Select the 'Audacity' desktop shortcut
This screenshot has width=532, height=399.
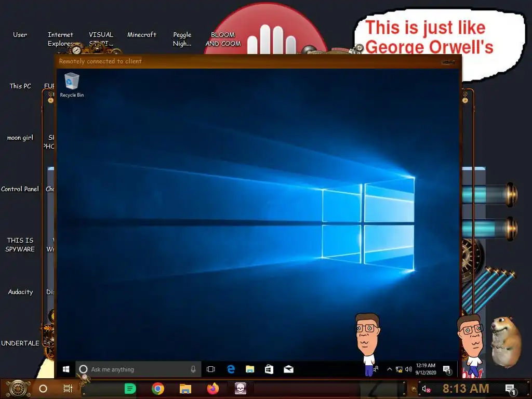20,292
